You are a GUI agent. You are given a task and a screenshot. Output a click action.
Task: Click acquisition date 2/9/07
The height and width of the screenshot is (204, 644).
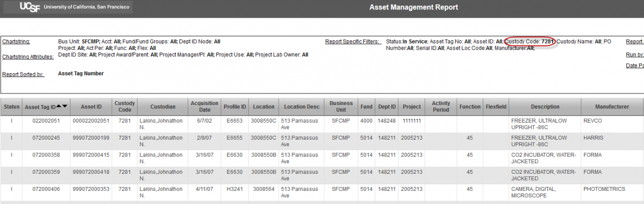click(x=205, y=138)
